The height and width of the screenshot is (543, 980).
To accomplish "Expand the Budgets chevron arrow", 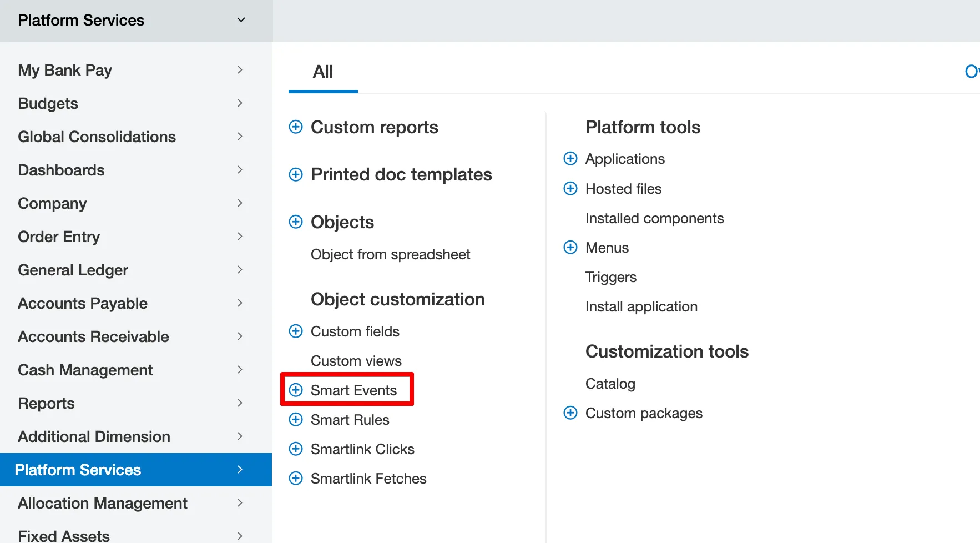I will (240, 103).
